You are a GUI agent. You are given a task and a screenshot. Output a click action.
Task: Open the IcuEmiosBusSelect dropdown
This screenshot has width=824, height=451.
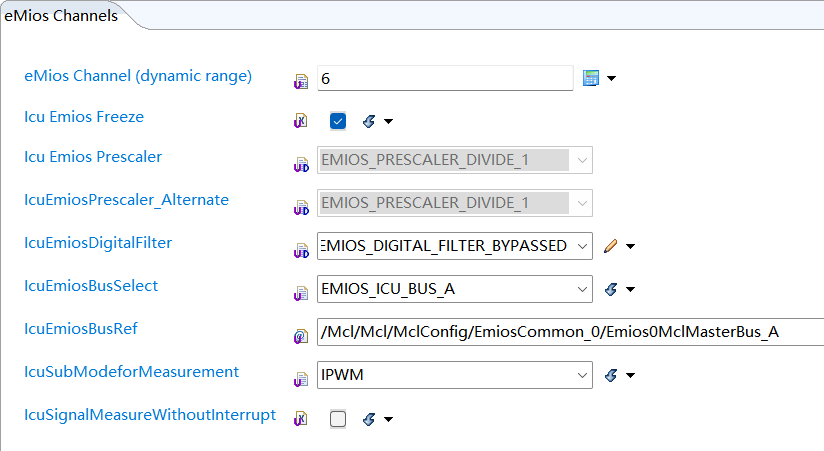coord(582,290)
